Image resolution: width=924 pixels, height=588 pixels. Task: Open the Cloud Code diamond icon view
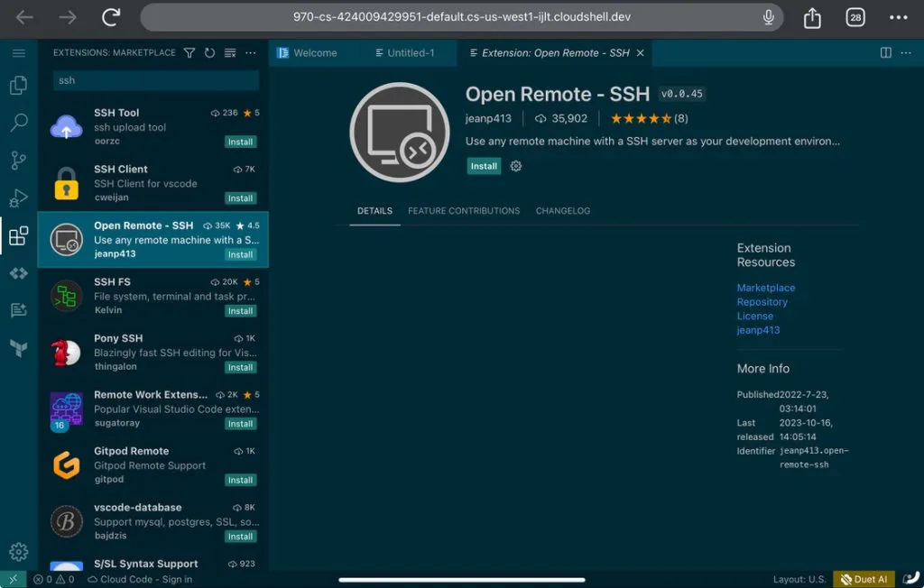(18, 273)
